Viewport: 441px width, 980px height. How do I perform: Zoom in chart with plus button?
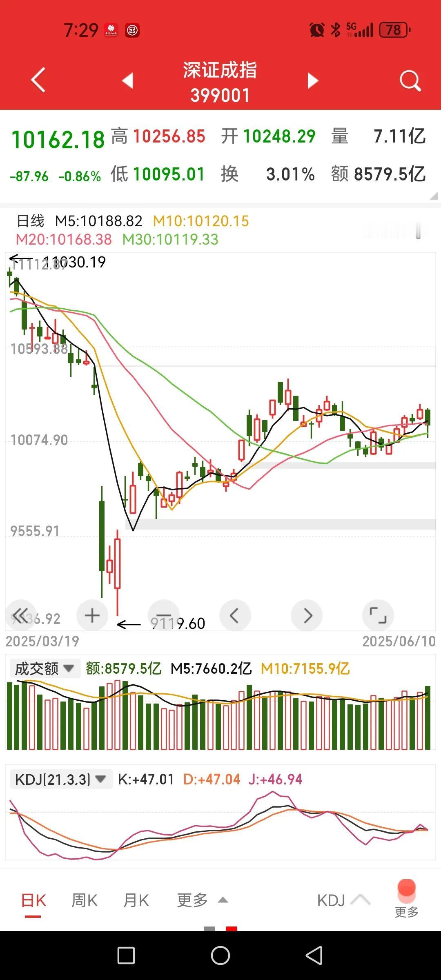tap(92, 615)
